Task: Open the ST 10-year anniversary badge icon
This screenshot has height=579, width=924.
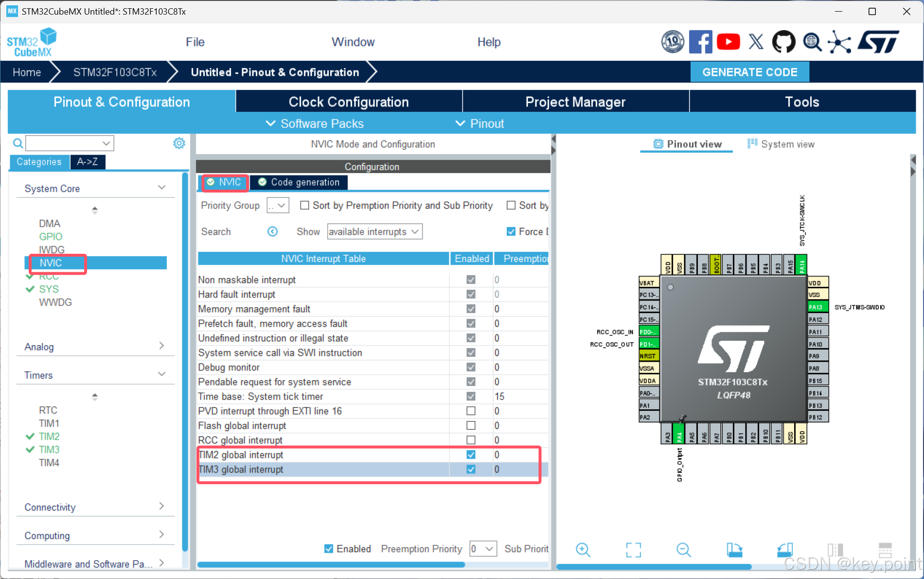Action: pos(673,42)
